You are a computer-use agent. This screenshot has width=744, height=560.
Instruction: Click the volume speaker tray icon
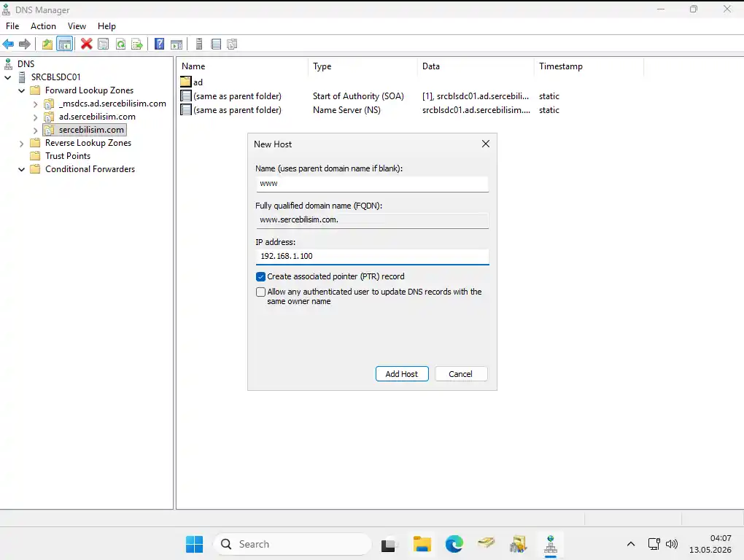pyautogui.click(x=671, y=544)
